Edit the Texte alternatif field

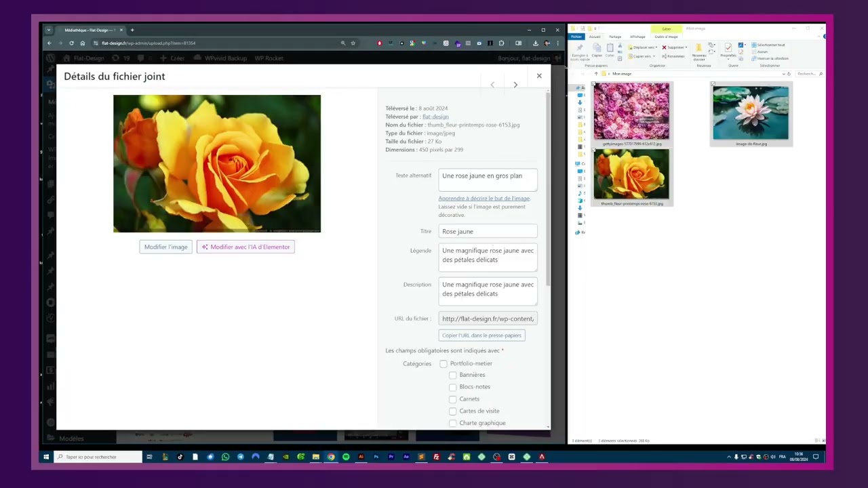pyautogui.click(x=488, y=180)
